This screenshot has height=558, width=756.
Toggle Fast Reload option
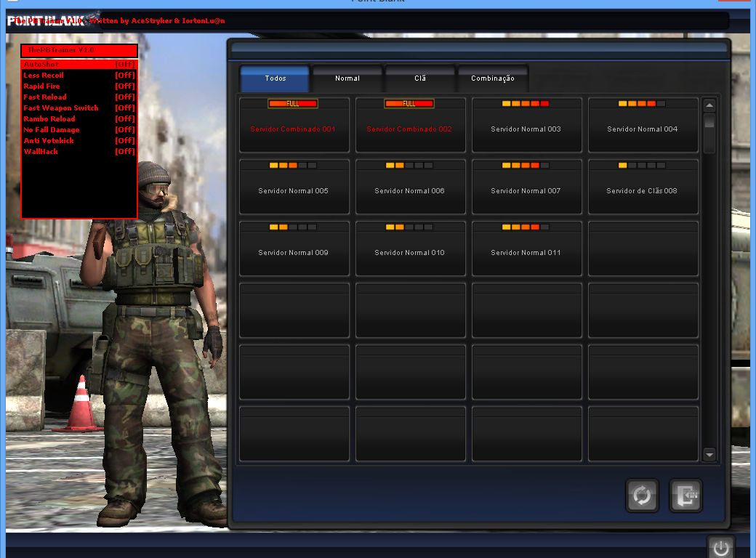79,97
